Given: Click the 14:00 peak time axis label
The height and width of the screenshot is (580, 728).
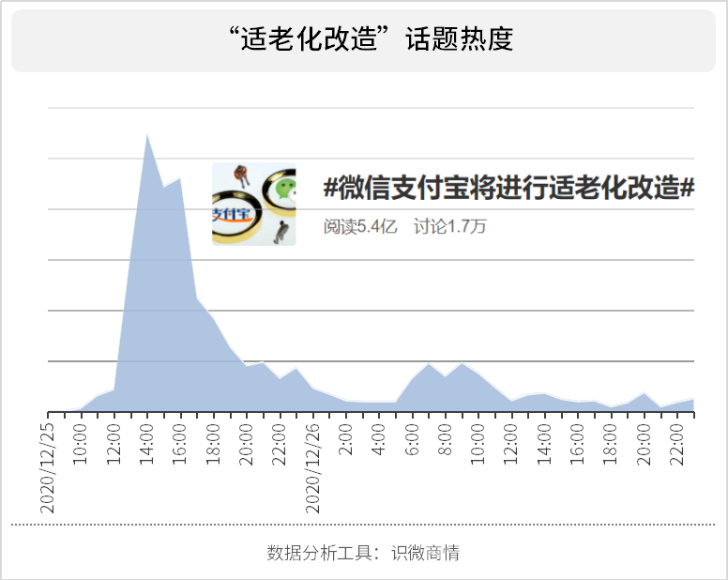Looking at the screenshot, I should (x=147, y=445).
